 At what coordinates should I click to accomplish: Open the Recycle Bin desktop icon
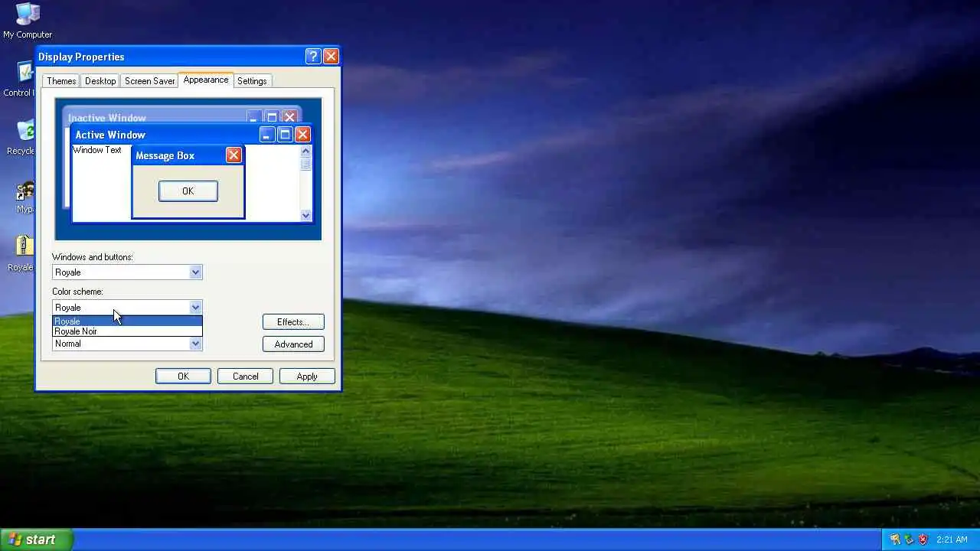(20, 137)
